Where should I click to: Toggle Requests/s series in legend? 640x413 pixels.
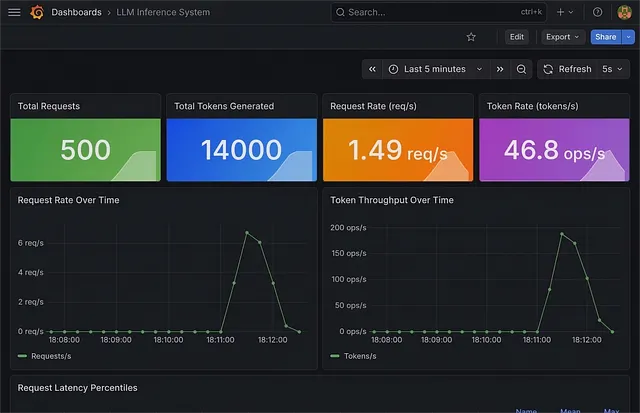tap(46, 355)
